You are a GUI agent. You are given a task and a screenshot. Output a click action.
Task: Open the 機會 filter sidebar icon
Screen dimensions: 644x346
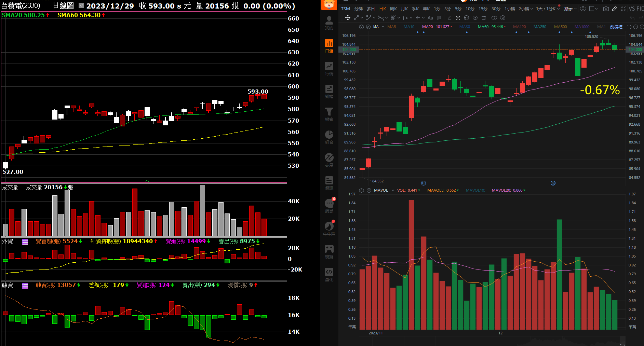point(329,114)
